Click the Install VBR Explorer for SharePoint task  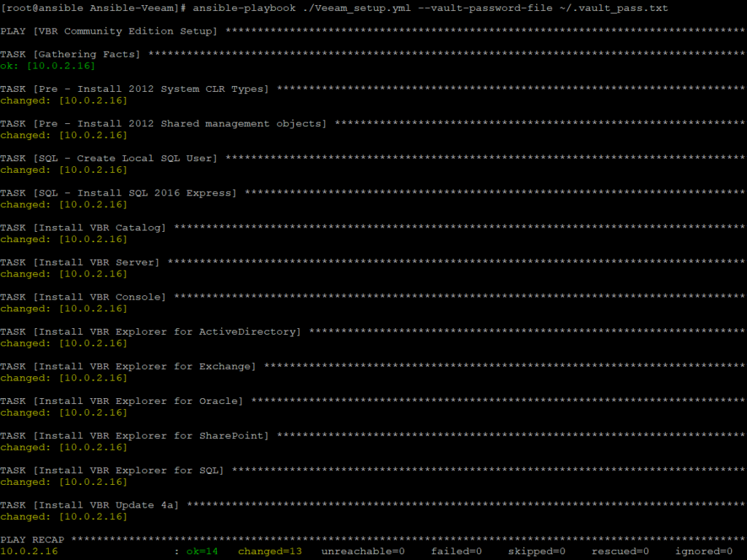point(135,435)
